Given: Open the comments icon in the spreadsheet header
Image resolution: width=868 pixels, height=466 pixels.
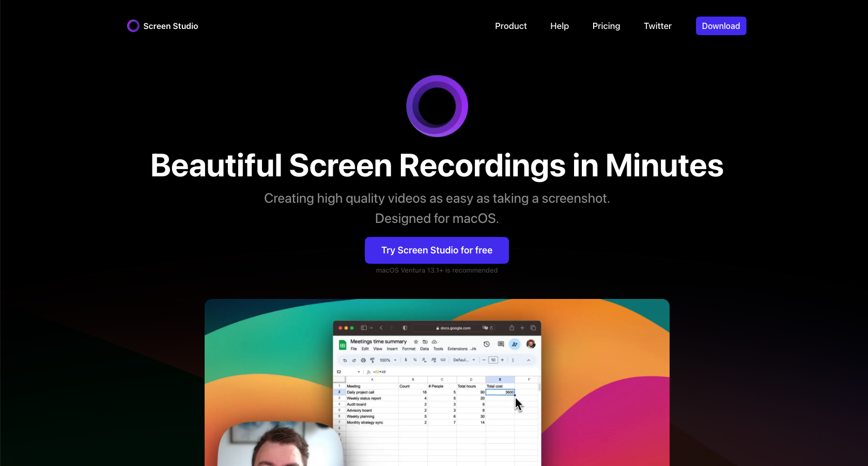Looking at the screenshot, I should coord(501,344).
